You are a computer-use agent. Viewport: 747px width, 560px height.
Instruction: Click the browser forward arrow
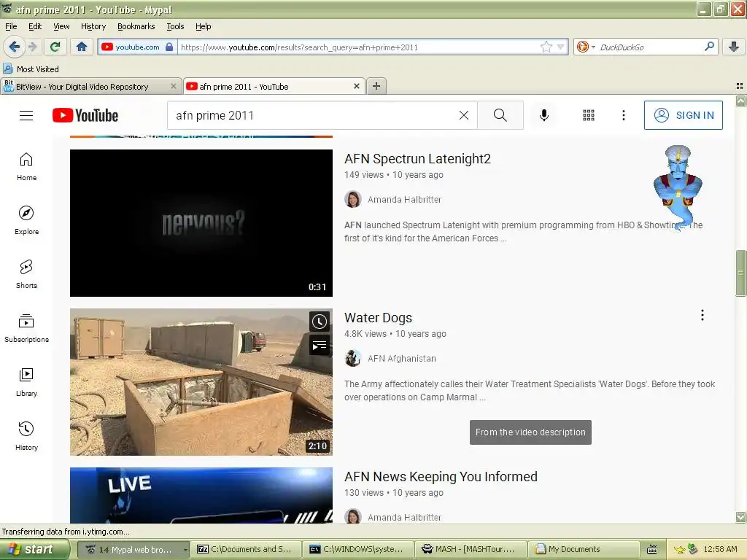coord(32,47)
